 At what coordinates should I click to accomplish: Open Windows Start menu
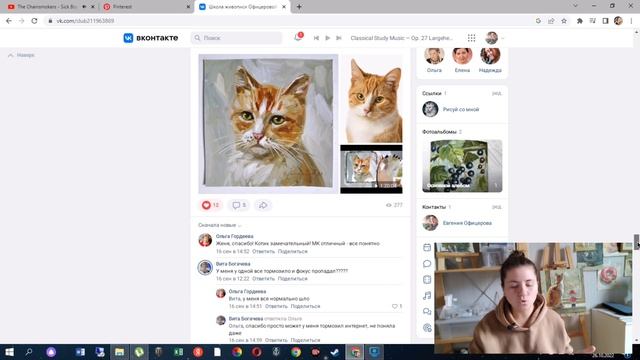click(9, 352)
